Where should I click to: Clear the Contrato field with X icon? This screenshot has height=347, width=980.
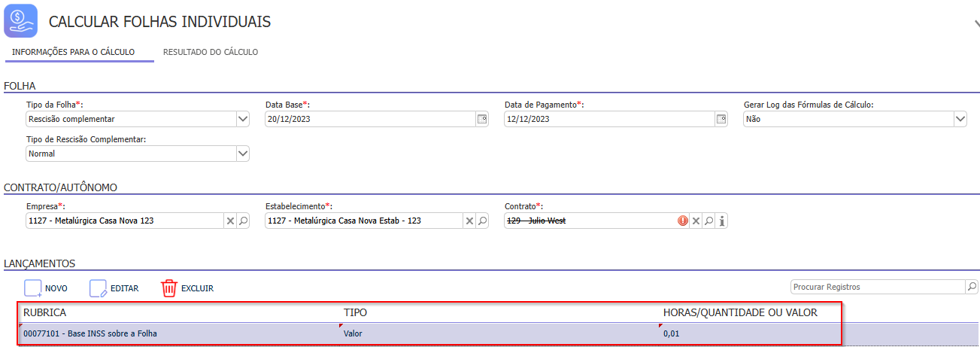[x=696, y=221]
